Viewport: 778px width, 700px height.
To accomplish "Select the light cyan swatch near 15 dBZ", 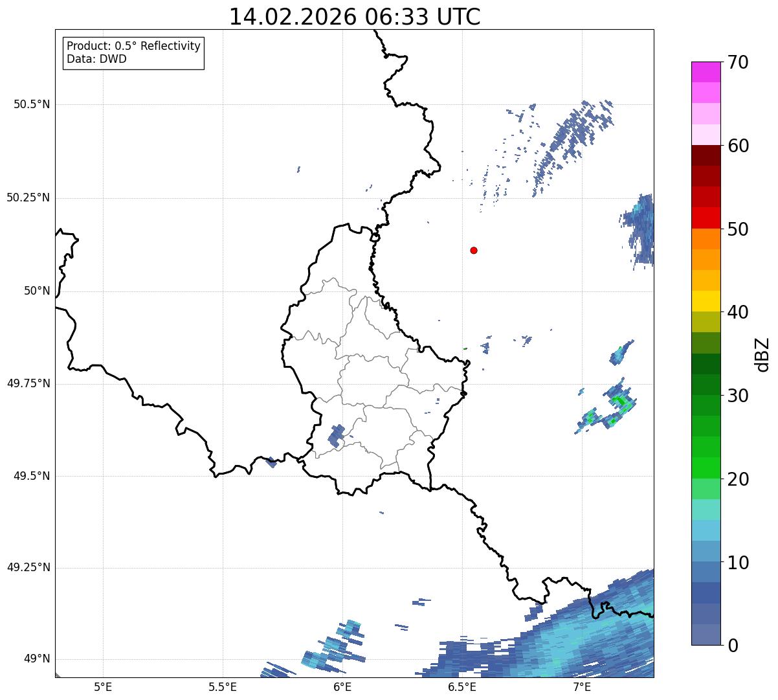I will pyautogui.click(x=706, y=510).
